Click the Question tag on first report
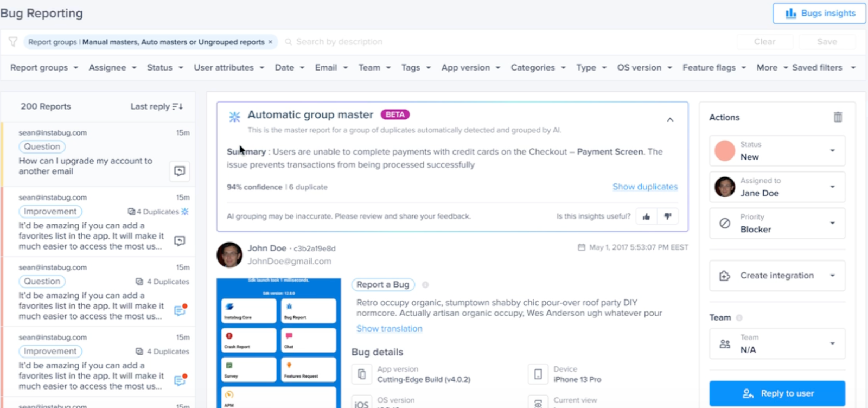 tap(42, 146)
